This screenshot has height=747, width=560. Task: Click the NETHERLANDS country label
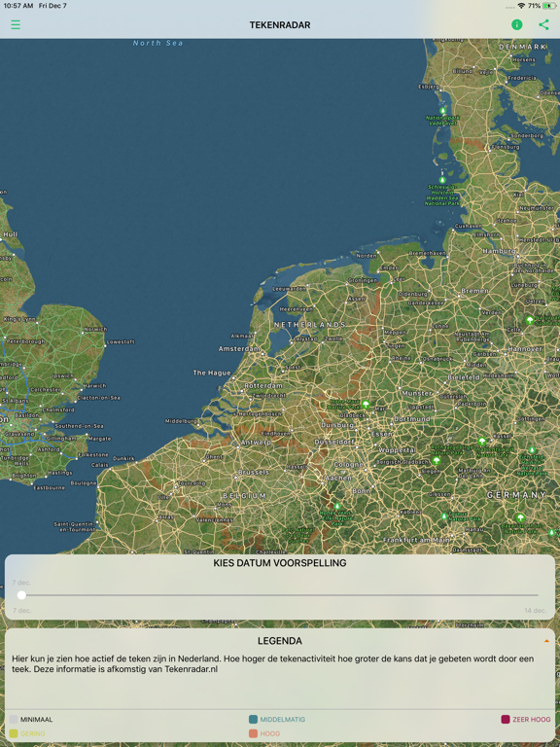[309, 325]
